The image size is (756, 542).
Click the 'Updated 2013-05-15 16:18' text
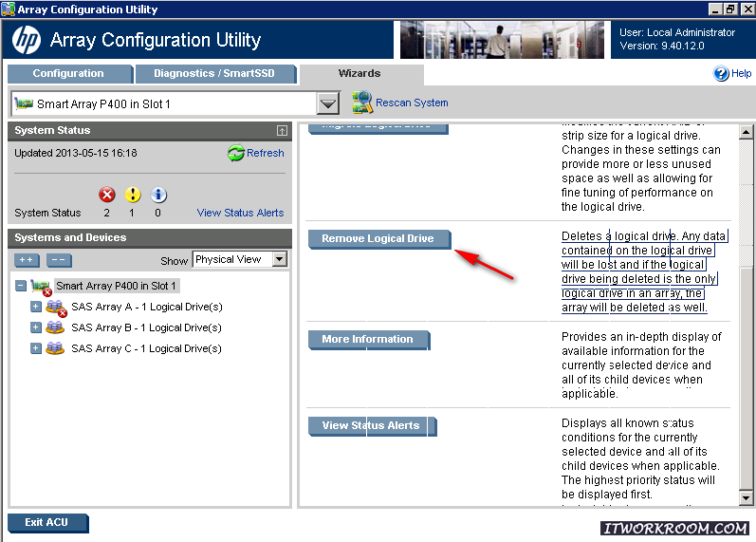(76, 153)
